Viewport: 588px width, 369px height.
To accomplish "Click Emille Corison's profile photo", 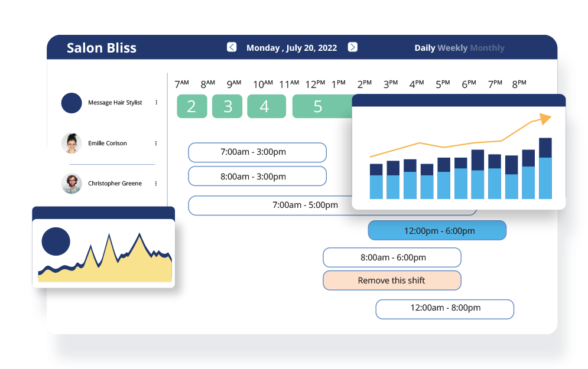I will tap(72, 143).
